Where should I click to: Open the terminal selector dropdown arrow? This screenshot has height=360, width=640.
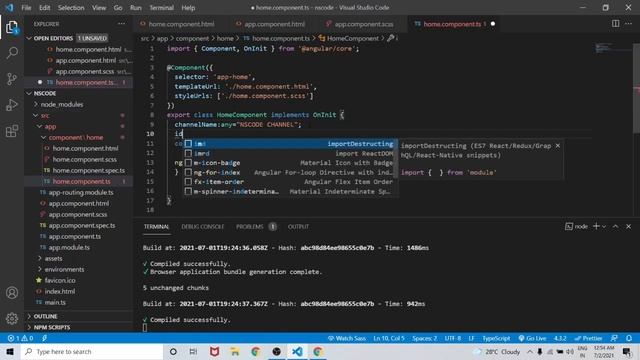(604, 227)
